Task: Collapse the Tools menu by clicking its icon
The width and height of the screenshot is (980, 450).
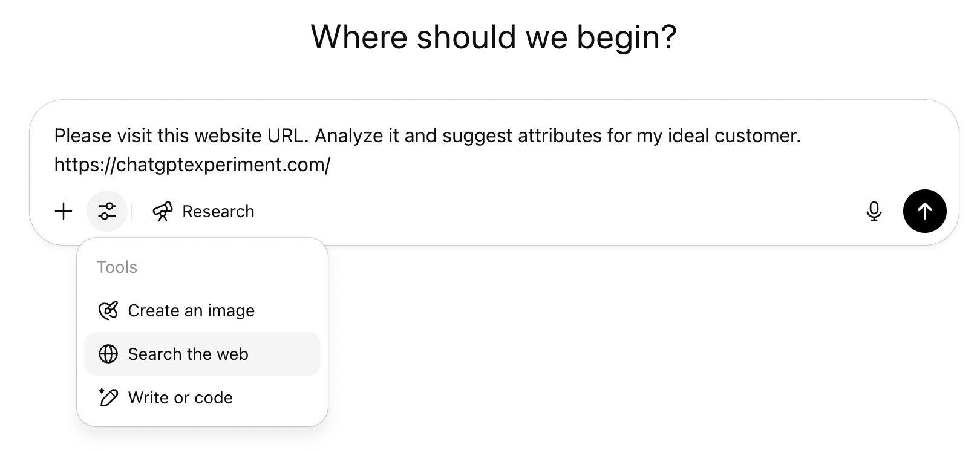Action: 107,211
